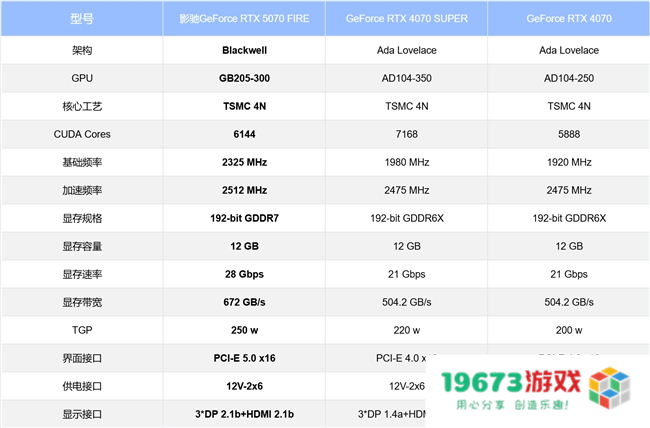The width and height of the screenshot is (650, 428).
Task: Click the '220 w' TGP cell
Action: coord(407,330)
